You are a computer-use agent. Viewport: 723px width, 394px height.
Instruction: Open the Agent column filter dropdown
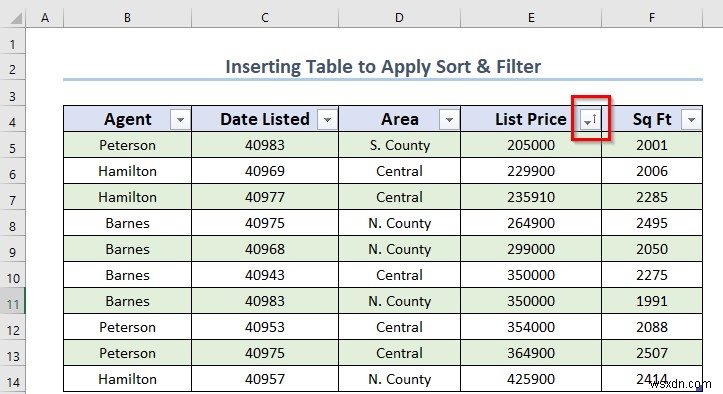pyautogui.click(x=180, y=120)
